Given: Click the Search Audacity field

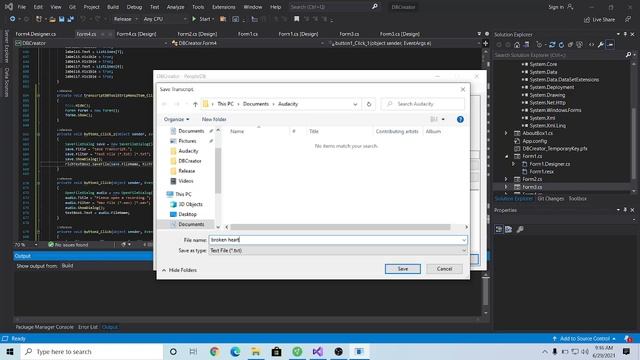Looking at the screenshot, I should [x=422, y=104].
